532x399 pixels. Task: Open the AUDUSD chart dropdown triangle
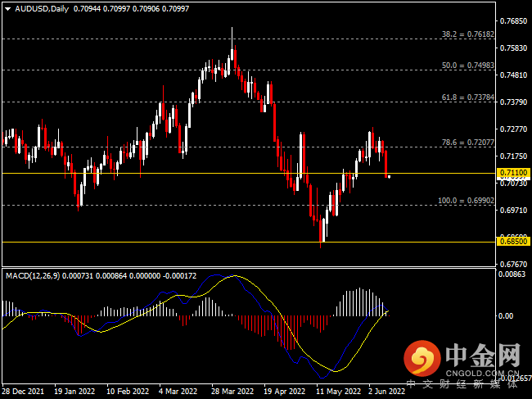pos(8,9)
